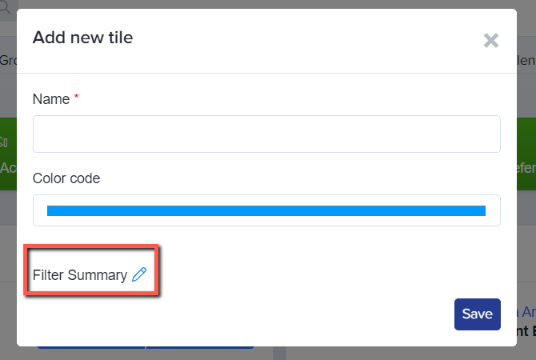Click the second blue button under dialog
Screen dimensions: 536x360
click(200, 347)
